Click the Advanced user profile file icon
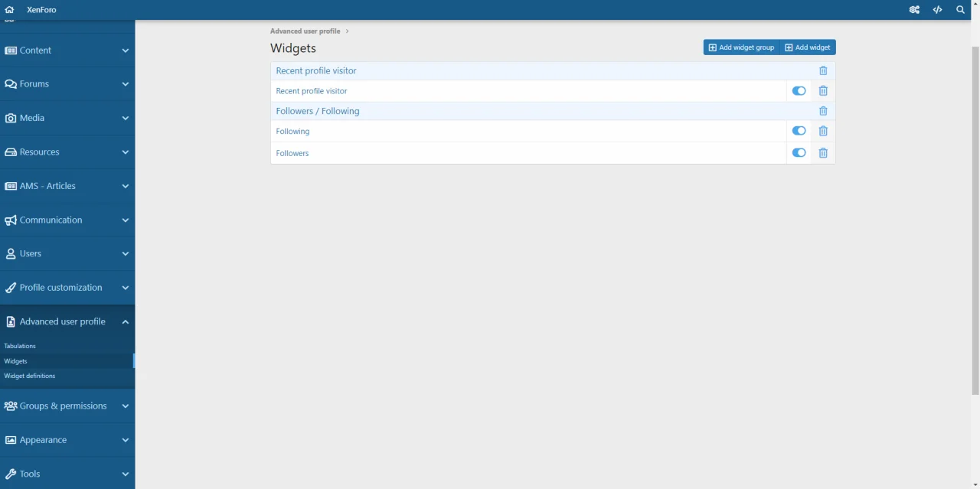The width and height of the screenshot is (980, 489). pyautogui.click(x=11, y=321)
